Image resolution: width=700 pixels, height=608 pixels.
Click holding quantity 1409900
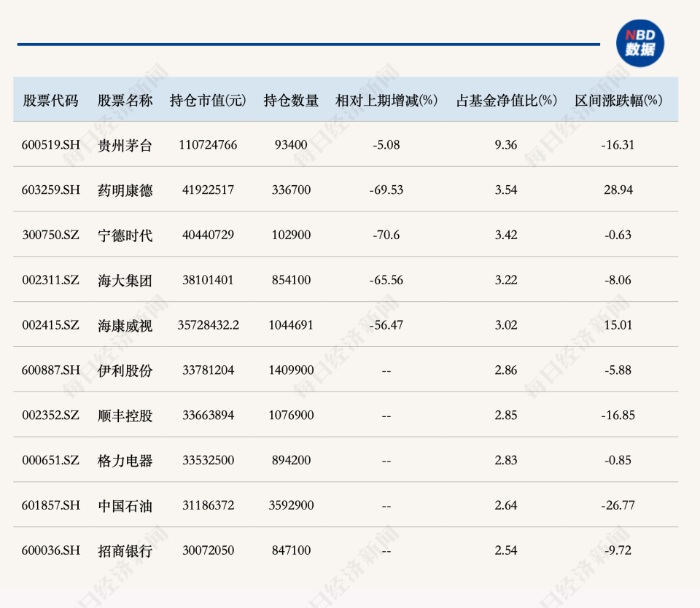pyautogui.click(x=291, y=370)
